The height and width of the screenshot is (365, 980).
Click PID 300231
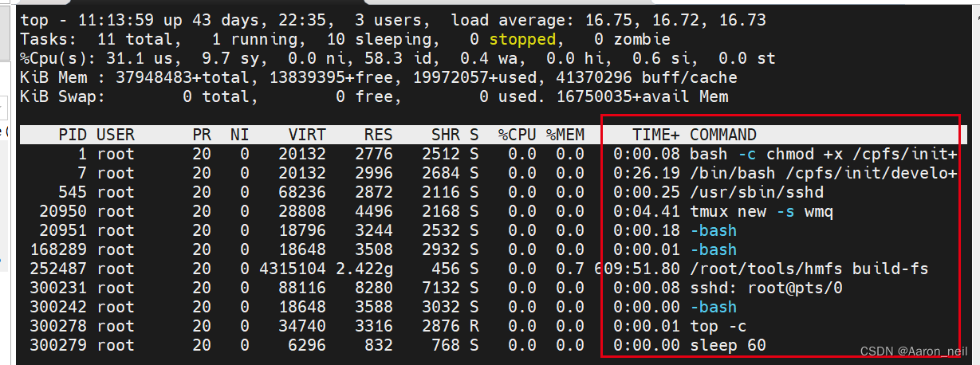coord(58,288)
